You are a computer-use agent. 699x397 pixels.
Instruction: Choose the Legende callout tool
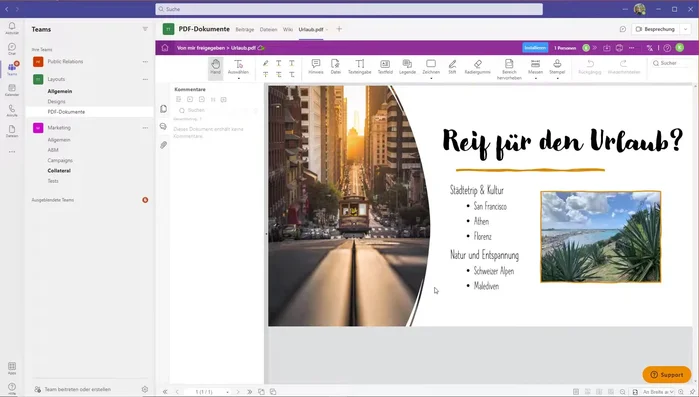click(407, 66)
